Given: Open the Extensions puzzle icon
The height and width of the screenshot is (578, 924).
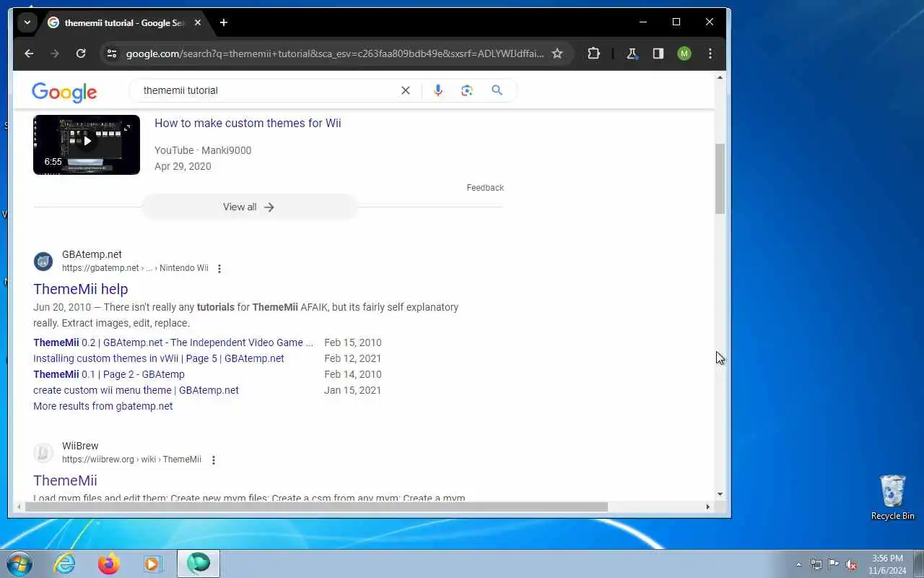Looking at the screenshot, I should tap(593, 53).
